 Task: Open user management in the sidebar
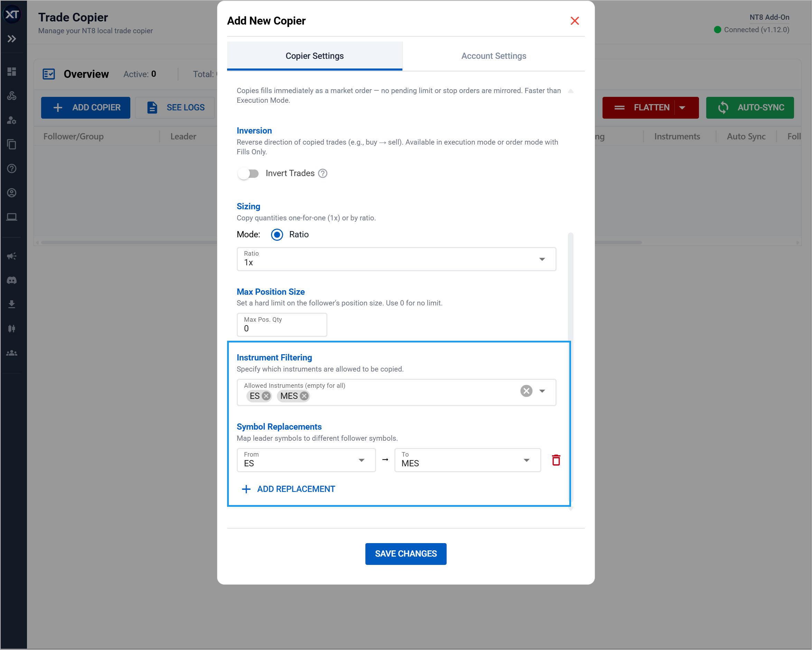(12, 121)
